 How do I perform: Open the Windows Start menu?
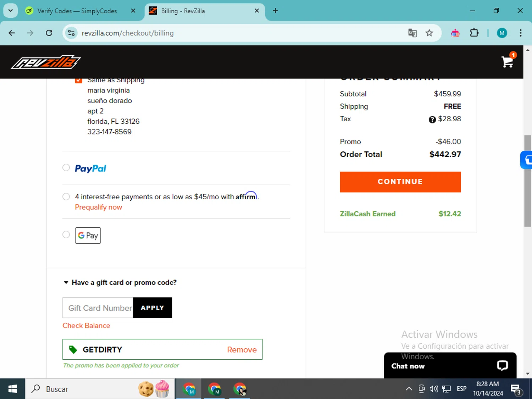12,389
